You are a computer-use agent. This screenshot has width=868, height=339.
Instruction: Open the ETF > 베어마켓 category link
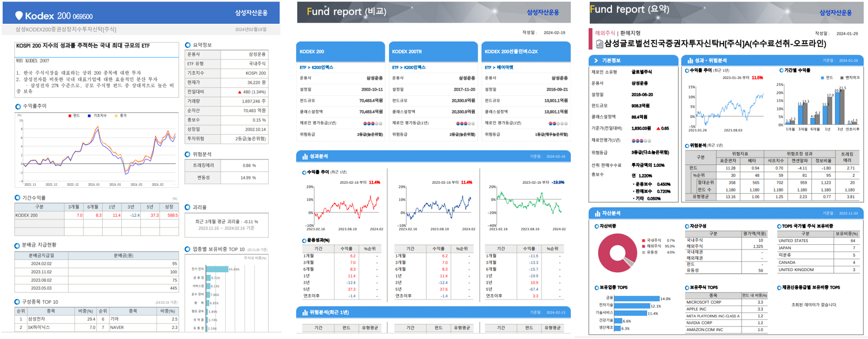(499, 68)
